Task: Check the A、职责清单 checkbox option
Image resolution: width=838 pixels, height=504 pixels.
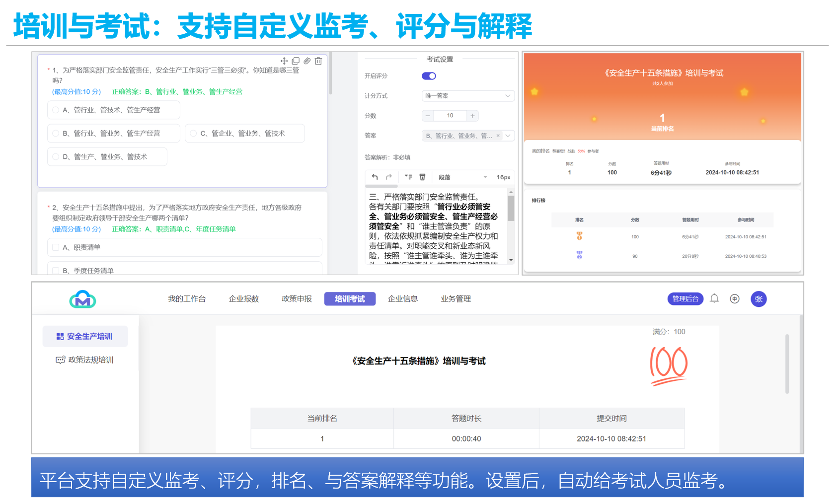Action: pyautogui.click(x=56, y=247)
